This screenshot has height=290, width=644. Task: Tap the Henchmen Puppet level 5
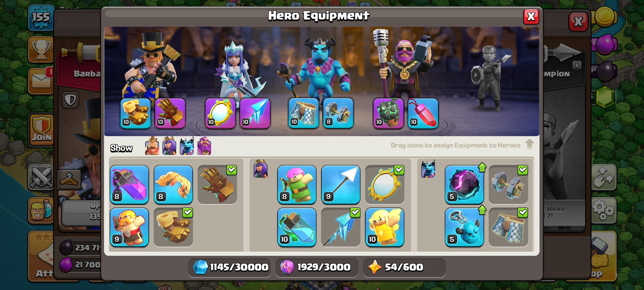click(x=464, y=227)
